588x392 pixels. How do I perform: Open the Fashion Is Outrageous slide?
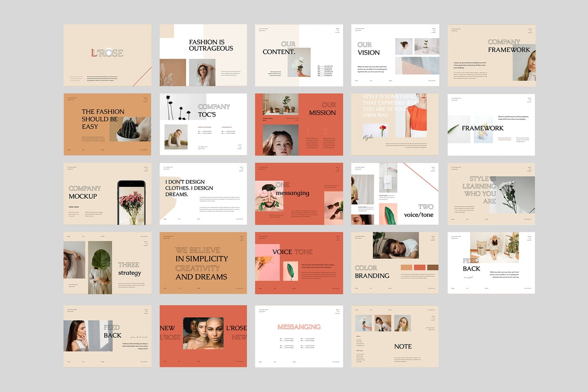tap(203, 55)
